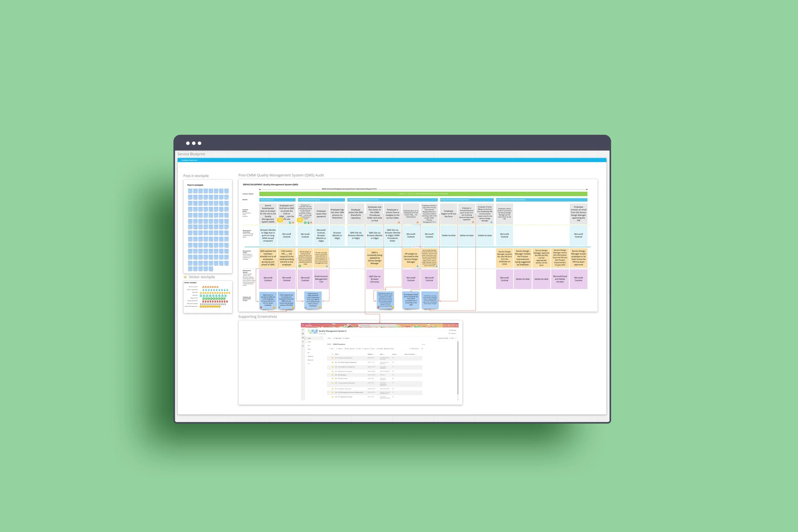Click the 'Email Account Management Tool' purple note

321,279
